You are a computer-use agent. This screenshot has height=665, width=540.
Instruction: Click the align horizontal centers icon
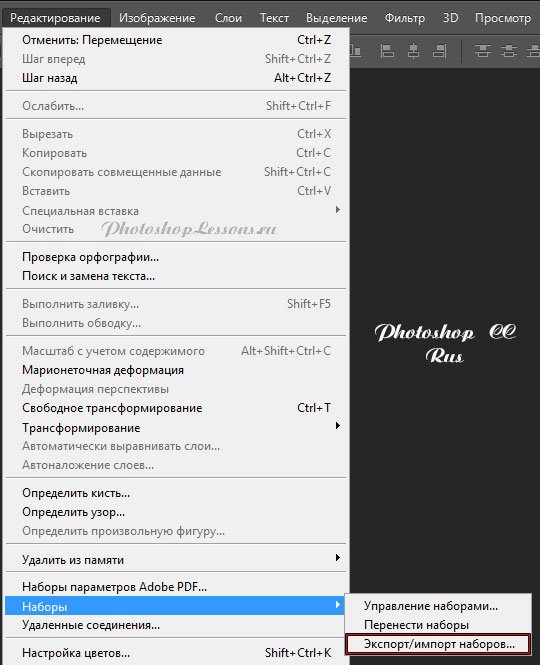tap(414, 51)
